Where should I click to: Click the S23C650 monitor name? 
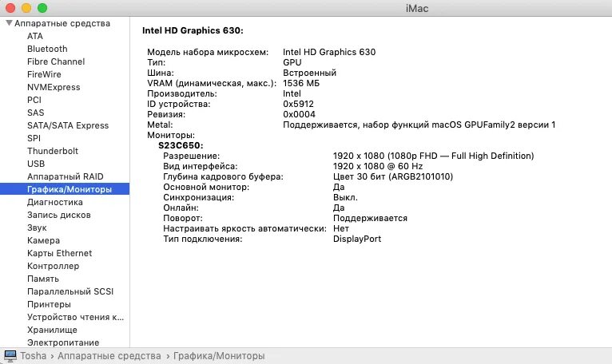(x=181, y=145)
